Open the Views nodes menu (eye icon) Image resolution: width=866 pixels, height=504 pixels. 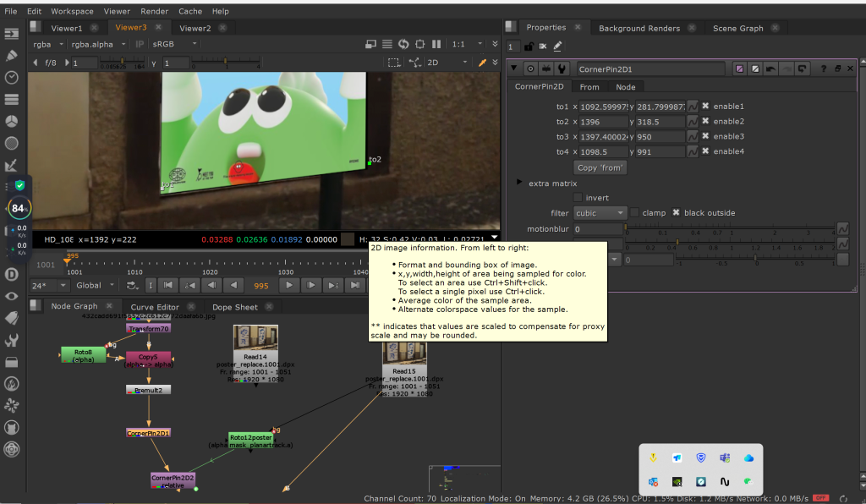12,297
